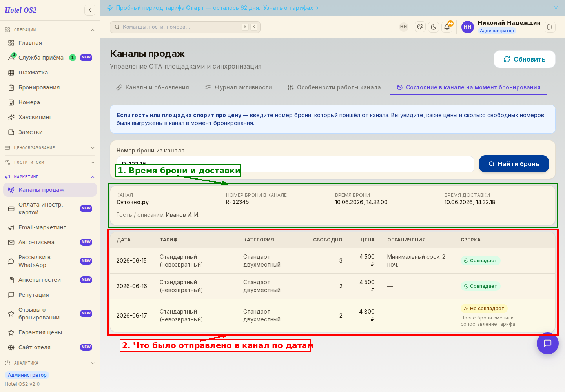The image size is (565, 392).
Task: Focus the command search field
Action: [x=185, y=27]
